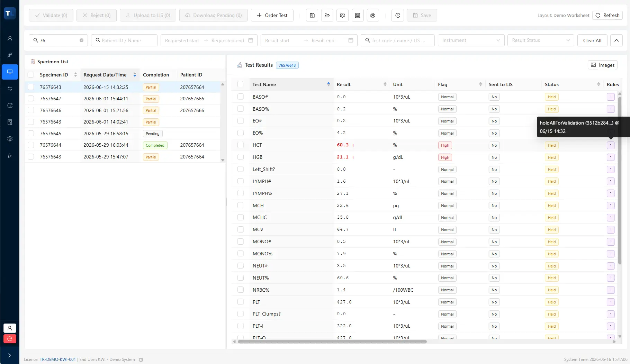Open the folder icon in toolbar

pyautogui.click(x=327, y=15)
